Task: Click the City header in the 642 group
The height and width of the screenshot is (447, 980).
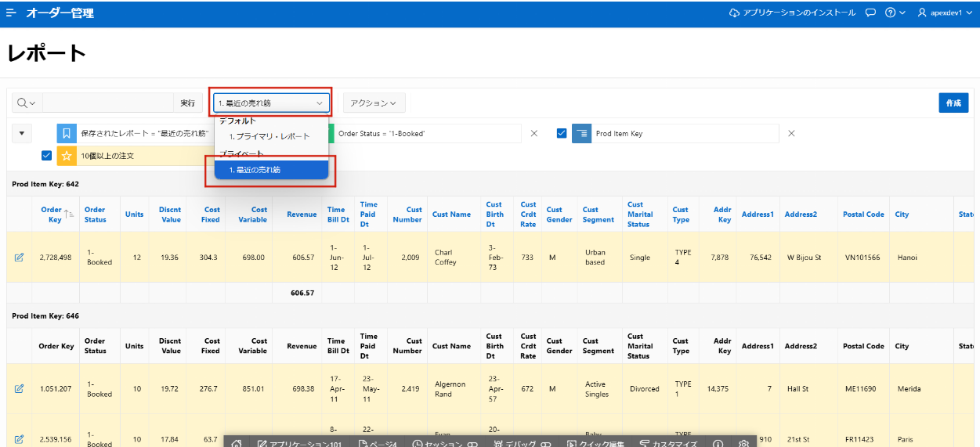Action: 902,214
